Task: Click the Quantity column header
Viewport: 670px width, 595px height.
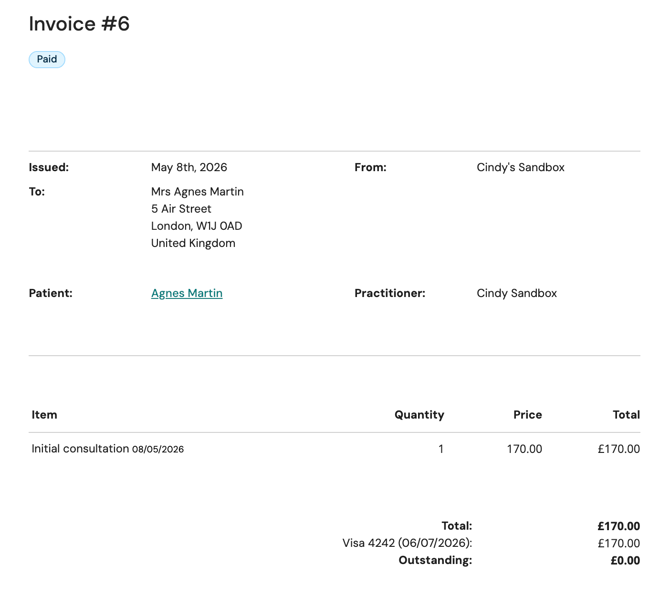Action: [x=419, y=415]
